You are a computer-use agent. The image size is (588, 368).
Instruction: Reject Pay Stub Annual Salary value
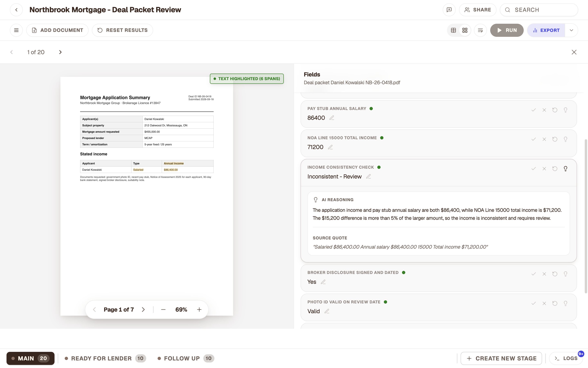click(544, 110)
